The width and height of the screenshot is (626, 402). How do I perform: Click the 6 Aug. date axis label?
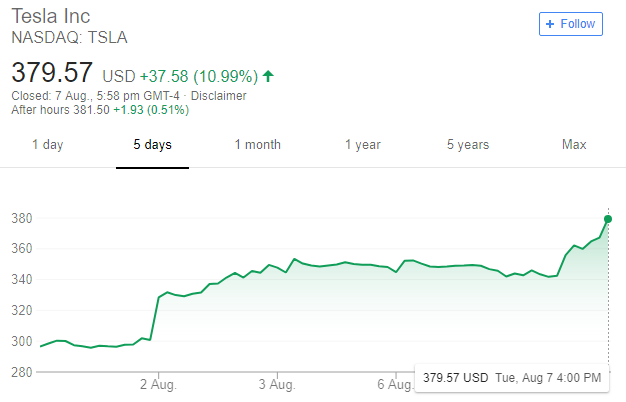point(394,384)
